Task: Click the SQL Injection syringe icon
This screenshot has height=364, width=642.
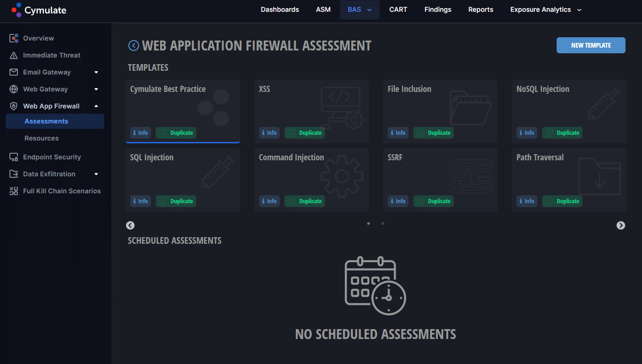Action: [214, 174]
